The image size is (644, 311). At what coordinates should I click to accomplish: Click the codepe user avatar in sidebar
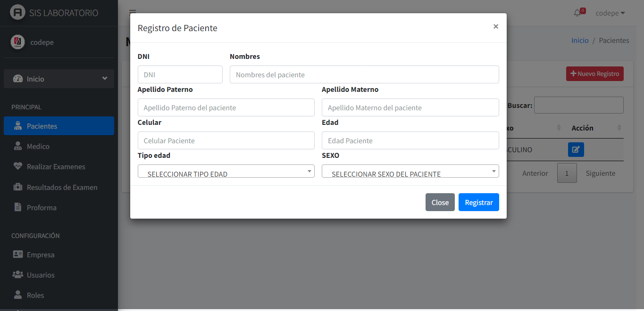click(x=17, y=42)
